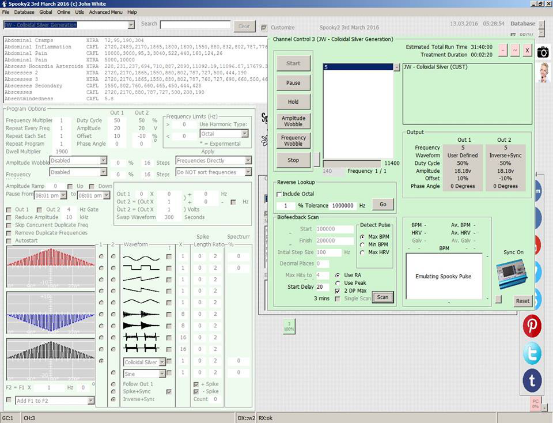Click the Spooky generator device image
Viewport: 553px width, 423px height.
[512, 274]
